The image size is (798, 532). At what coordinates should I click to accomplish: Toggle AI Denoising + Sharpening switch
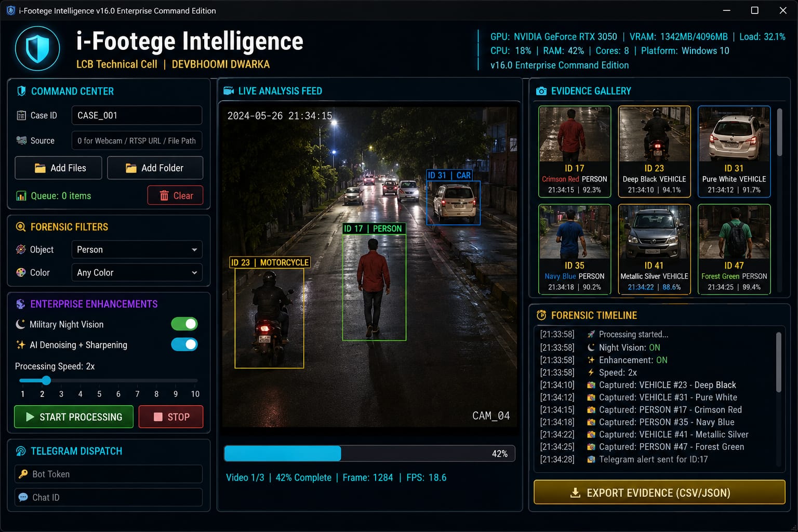click(184, 344)
